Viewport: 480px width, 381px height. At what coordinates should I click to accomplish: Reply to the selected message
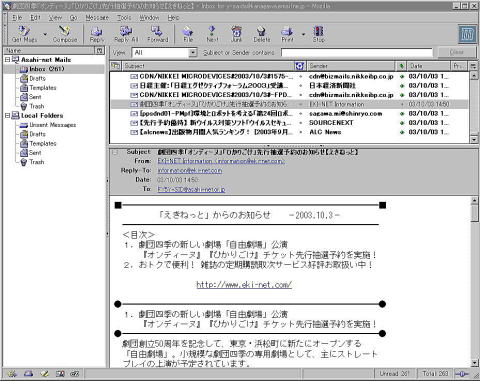pos(97,34)
